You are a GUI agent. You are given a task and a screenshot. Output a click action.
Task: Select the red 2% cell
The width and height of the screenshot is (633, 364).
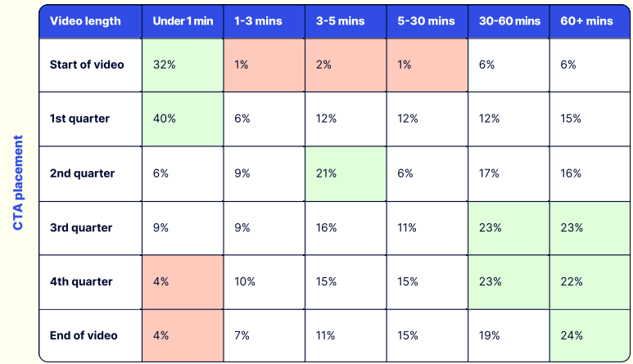pyautogui.click(x=345, y=65)
